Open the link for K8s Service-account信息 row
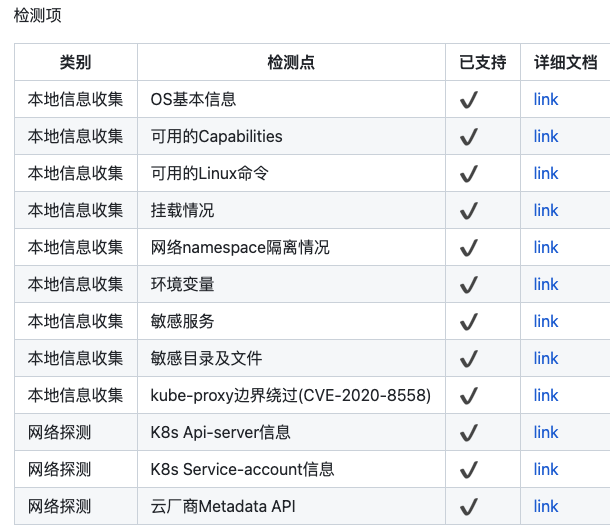Image resolution: width=610 pixels, height=528 pixels. point(545,469)
